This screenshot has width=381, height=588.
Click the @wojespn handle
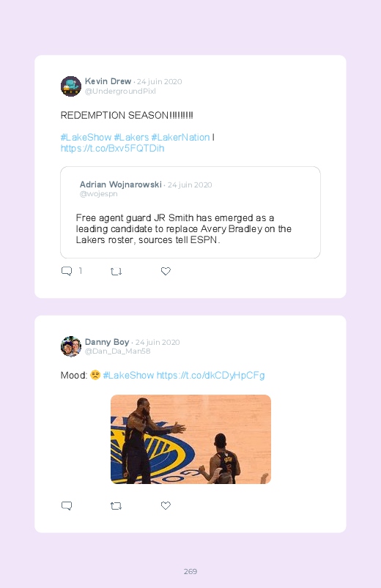99,194
